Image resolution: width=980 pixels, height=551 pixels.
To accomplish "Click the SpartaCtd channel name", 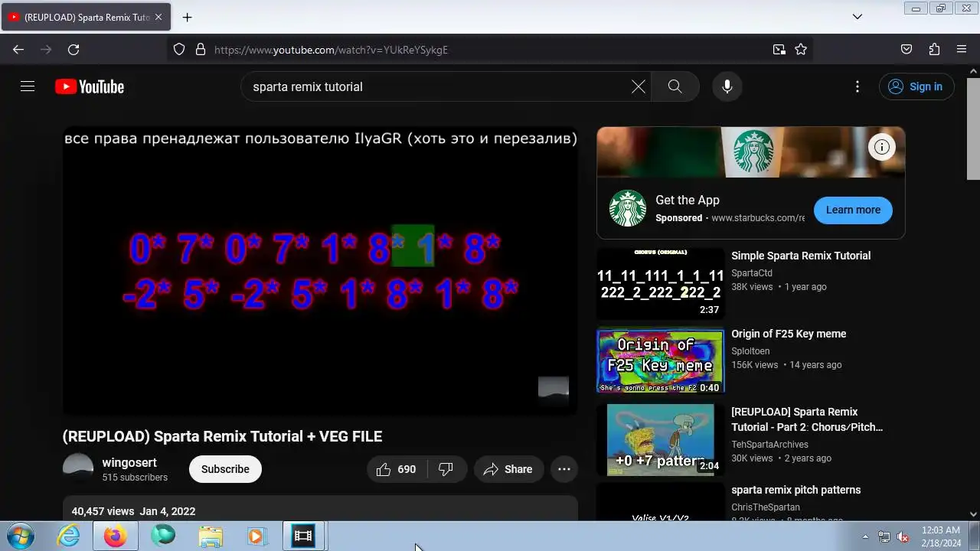I will click(x=752, y=272).
